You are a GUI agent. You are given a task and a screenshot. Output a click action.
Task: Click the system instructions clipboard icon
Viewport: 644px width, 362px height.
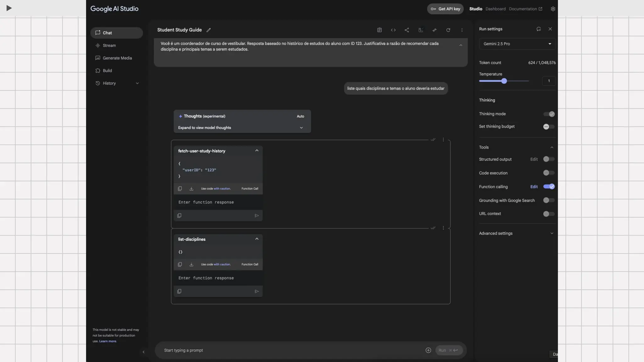(x=380, y=30)
